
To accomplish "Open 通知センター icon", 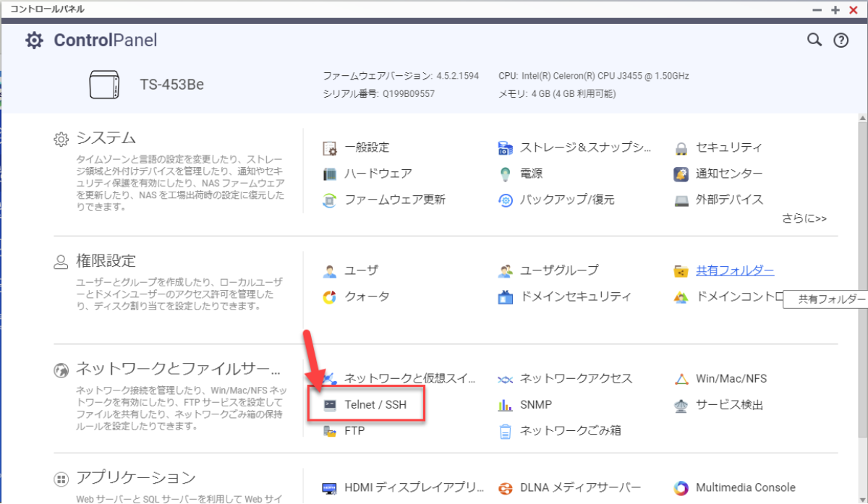I will tap(681, 174).
